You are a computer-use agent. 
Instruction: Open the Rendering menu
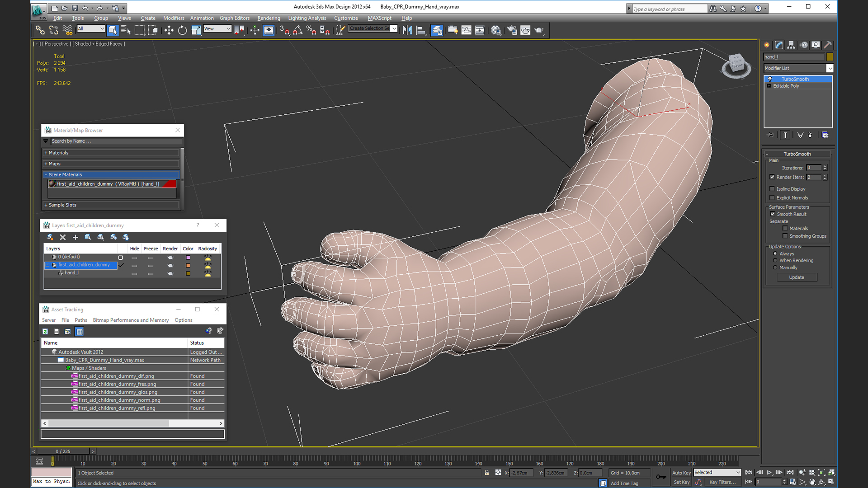269,18
